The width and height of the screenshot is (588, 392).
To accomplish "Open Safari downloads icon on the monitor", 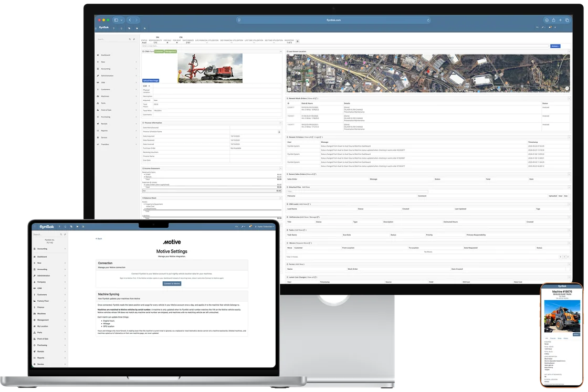I will click(547, 20).
